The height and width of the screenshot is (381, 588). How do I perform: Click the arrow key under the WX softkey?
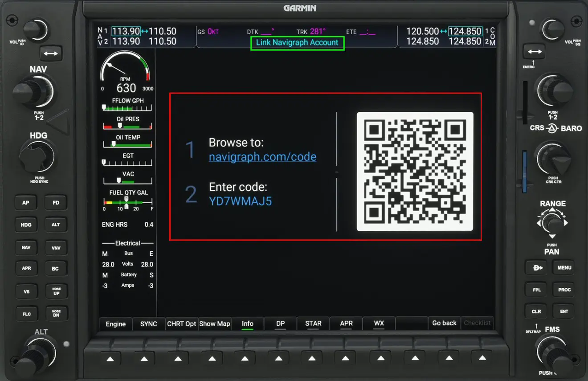(x=381, y=359)
